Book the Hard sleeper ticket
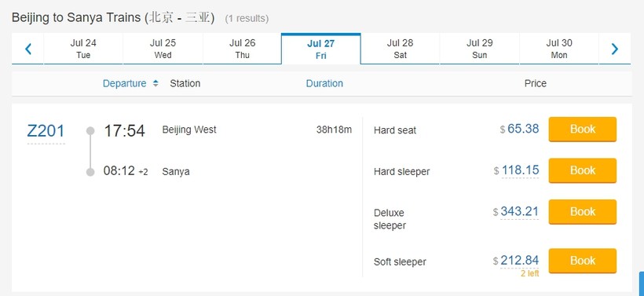Image resolution: width=644 pixels, height=296 pixels. click(x=583, y=170)
